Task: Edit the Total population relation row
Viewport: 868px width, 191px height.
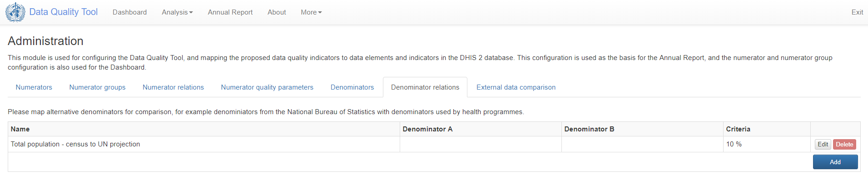Action: click(823, 145)
